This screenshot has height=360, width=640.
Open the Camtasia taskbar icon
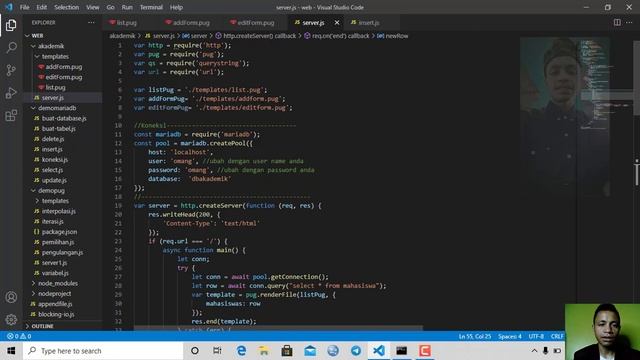pos(424,351)
